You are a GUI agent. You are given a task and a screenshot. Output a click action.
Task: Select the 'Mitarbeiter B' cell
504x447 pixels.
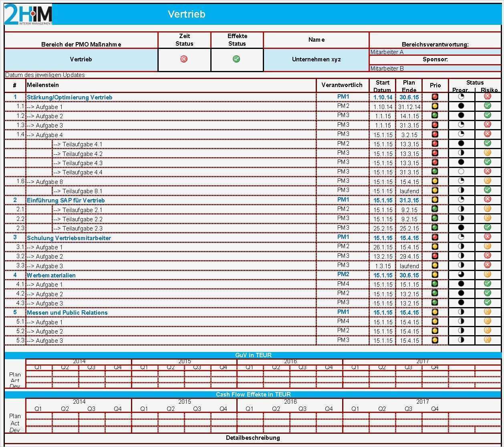(435, 68)
